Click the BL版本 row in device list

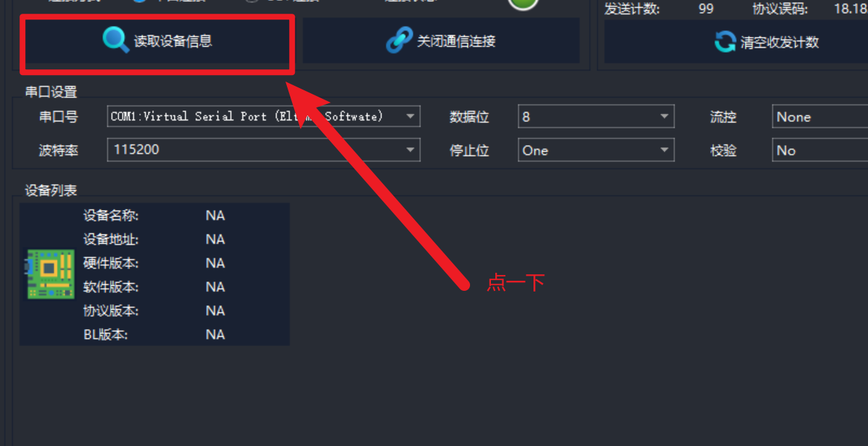coord(154,334)
